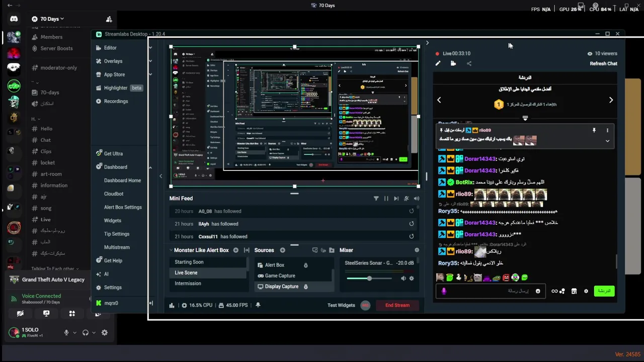Replay the Cxxsul11 follow alert
The width and height of the screenshot is (644, 362).
click(x=412, y=236)
